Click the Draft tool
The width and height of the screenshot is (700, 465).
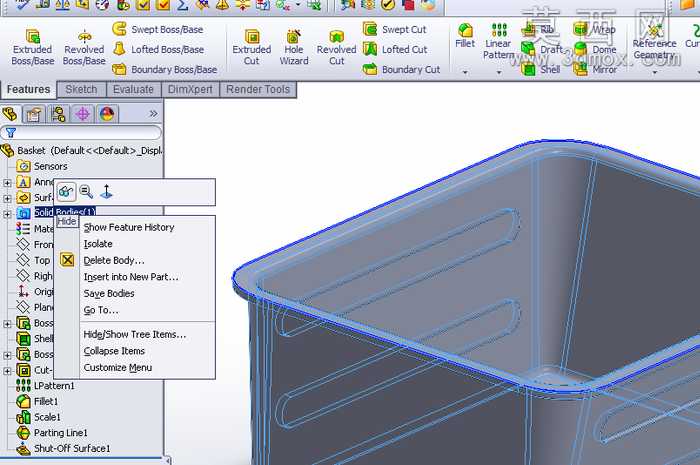[542, 50]
